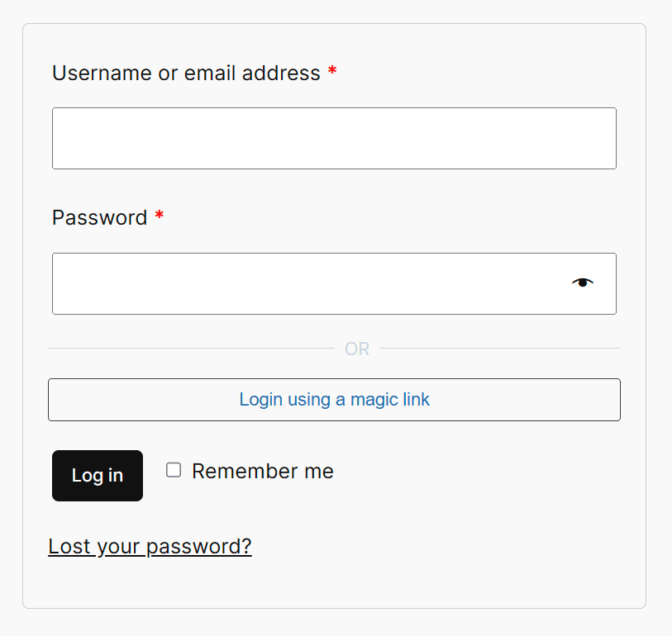
Task: Click the red asterisk beside Password
Action: (158, 216)
